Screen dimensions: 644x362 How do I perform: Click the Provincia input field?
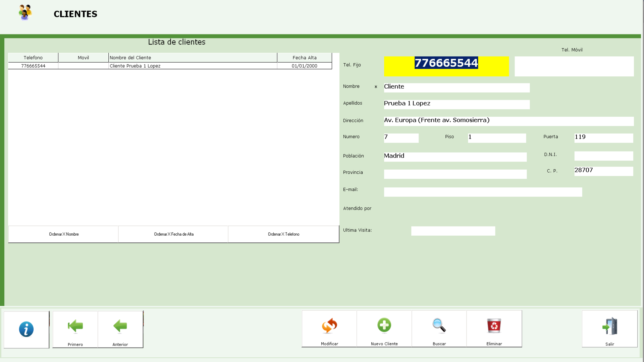455,174
